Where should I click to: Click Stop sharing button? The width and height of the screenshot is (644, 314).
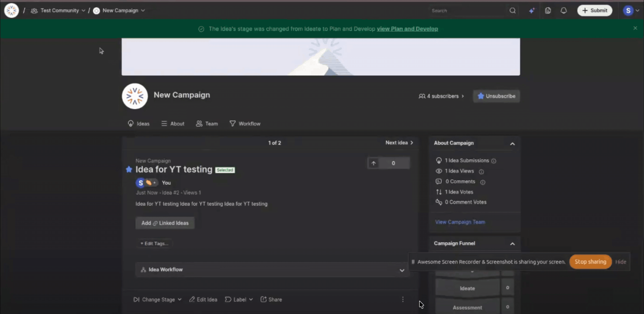click(591, 262)
